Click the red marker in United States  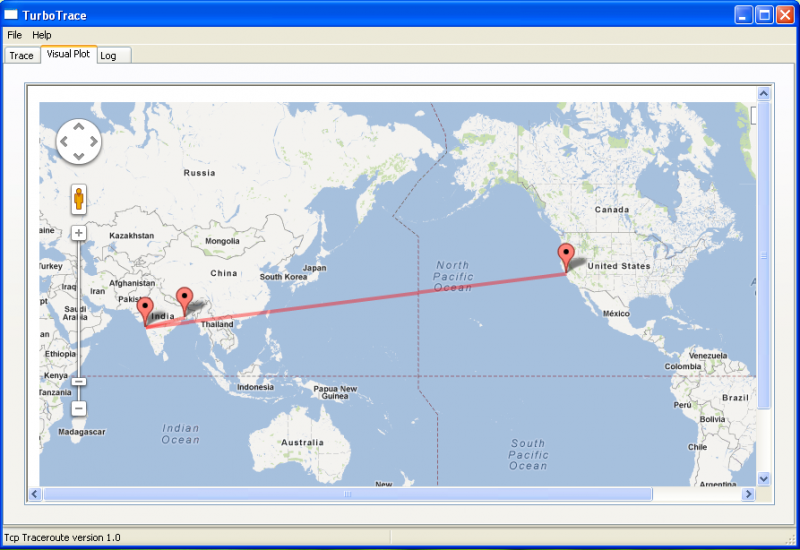566,257
